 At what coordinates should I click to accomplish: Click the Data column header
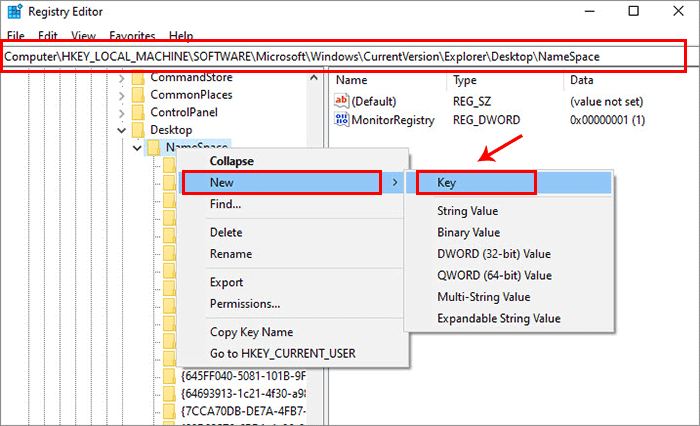pos(582,80)
